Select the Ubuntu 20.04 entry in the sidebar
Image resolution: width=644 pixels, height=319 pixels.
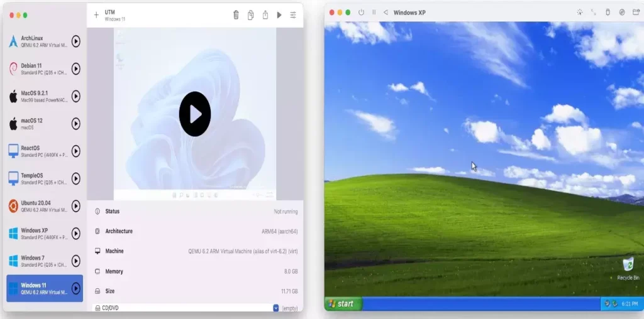coord(45,206)
